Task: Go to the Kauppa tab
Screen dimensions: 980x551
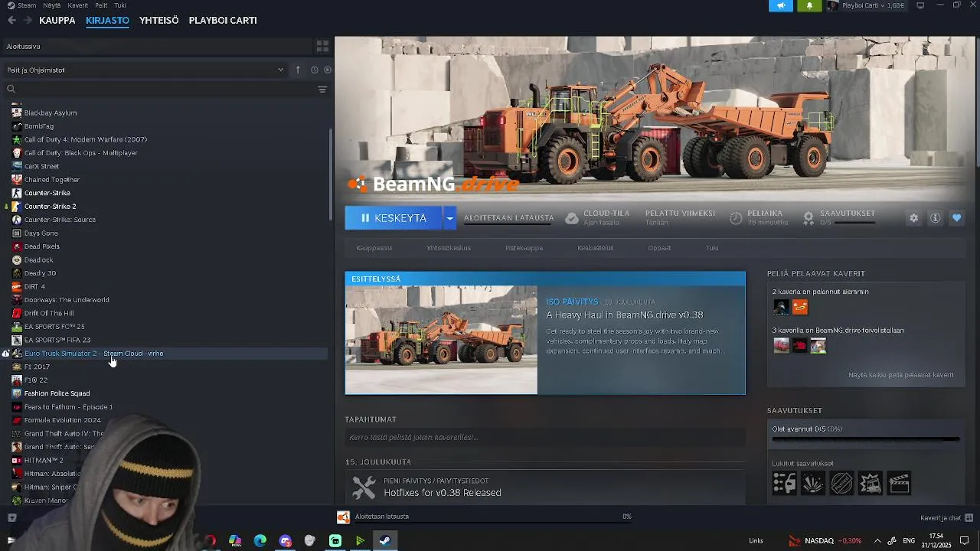Action: [57, 21]
